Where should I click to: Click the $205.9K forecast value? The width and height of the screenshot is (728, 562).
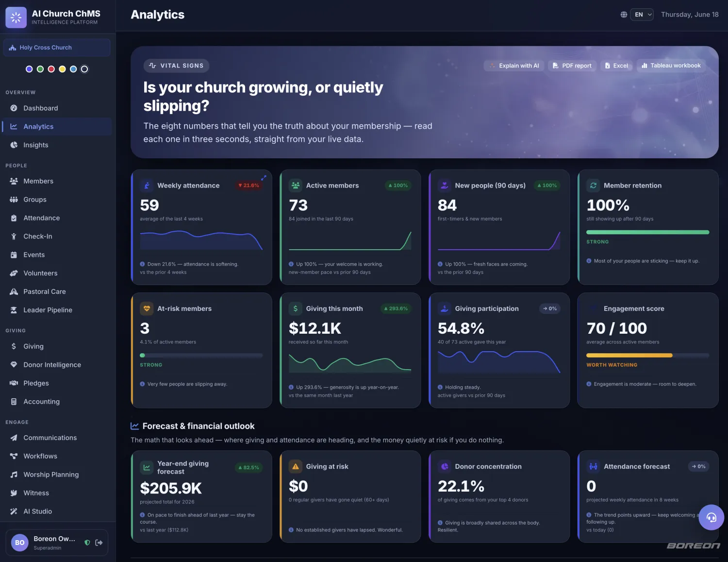pyautogui.click(x=171, y=488)
